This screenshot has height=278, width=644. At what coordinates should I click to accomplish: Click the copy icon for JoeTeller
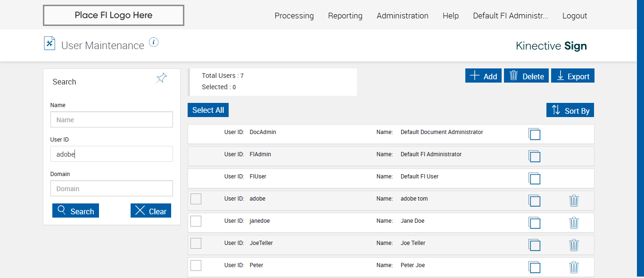point(534,245)
